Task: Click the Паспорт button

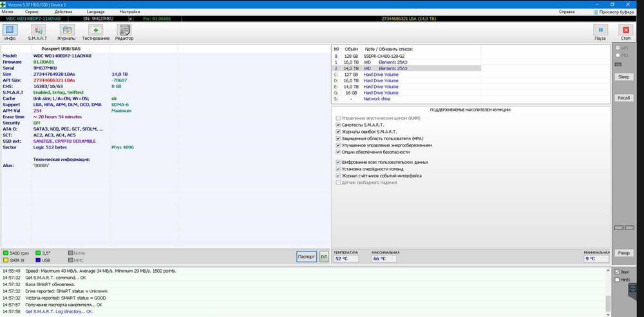Action: point(307,257)
